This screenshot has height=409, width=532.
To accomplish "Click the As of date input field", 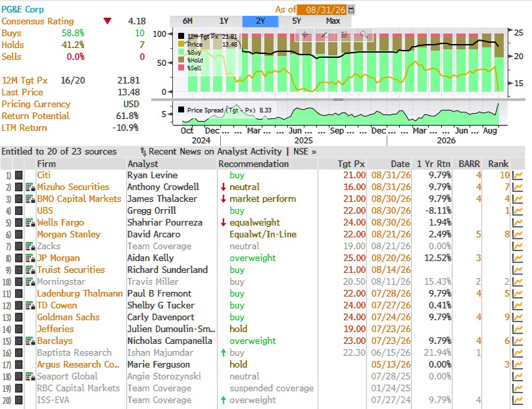I will [322, 10].
